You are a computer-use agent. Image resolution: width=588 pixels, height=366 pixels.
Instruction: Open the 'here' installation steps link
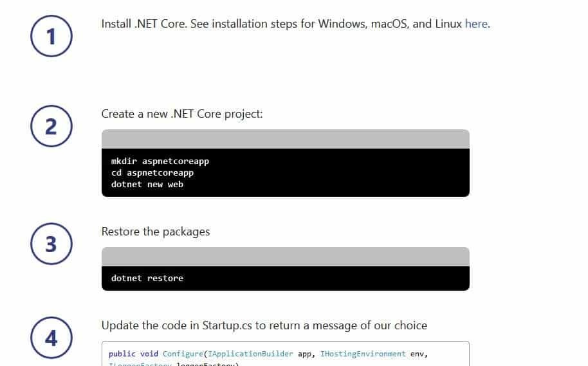pyautogui.click(x=476, y=24)
